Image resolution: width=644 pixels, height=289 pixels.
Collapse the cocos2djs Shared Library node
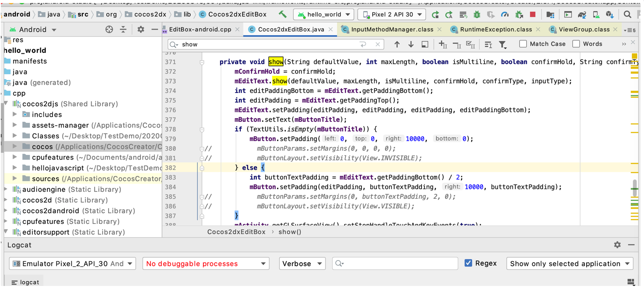6,104
